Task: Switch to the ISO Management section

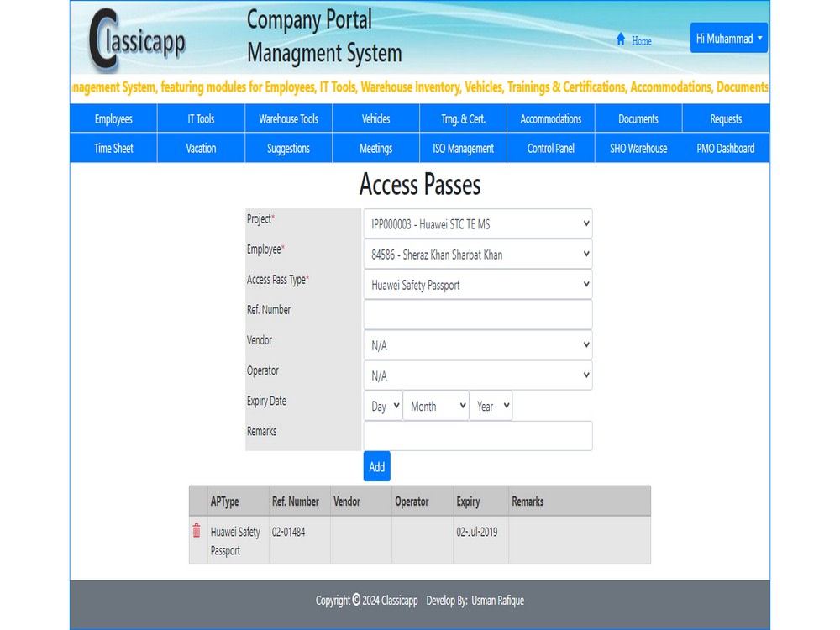Action: tap(463, 148)
